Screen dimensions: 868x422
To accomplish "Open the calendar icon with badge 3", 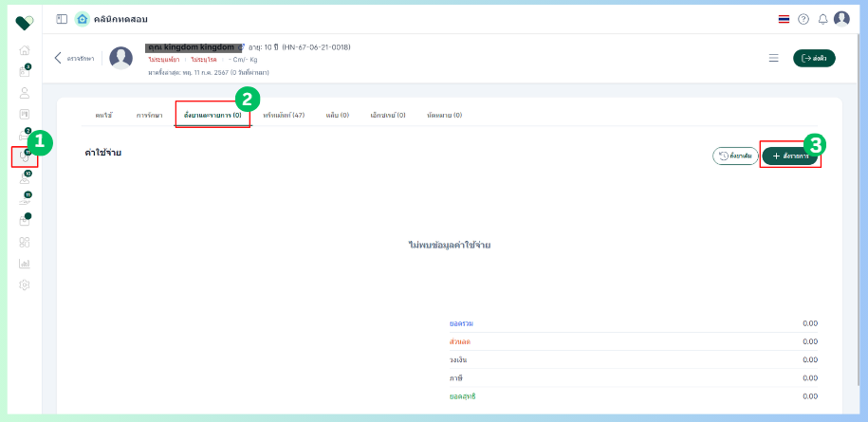I will (x=25, y=71).
